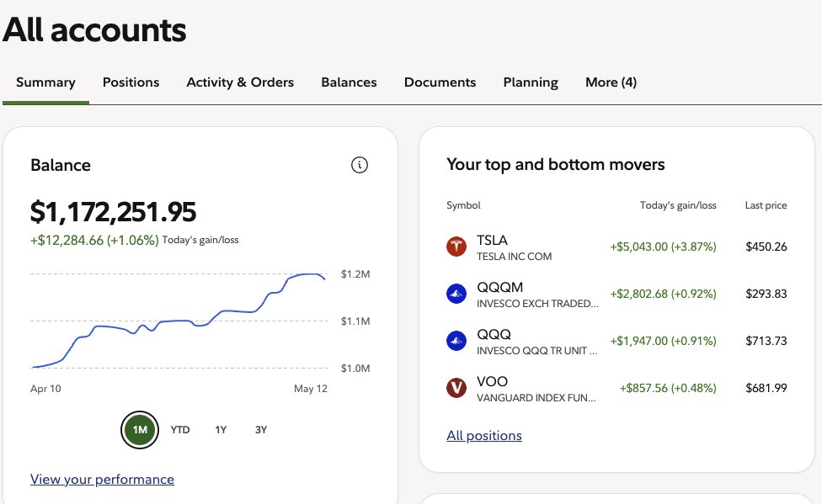Click the Tesla logo icon
Viewport: 822px width, 504px height.
[x=456, y=247]
